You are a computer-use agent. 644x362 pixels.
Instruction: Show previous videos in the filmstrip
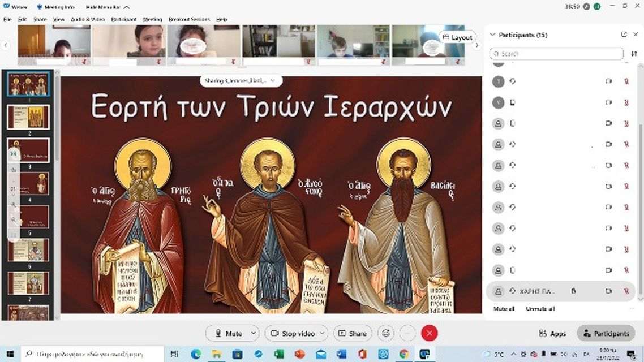pyautogui.click(x=6, y=45)
